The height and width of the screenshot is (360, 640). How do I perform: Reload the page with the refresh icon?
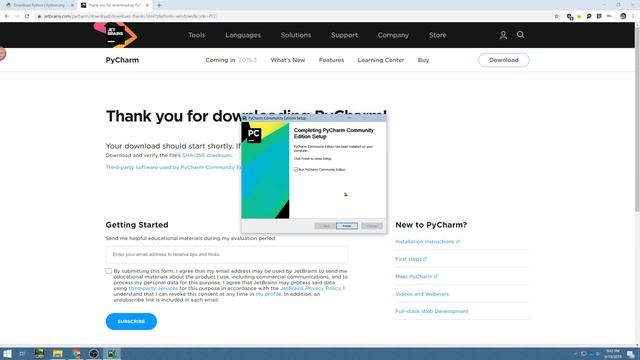(x=27, y=16)
